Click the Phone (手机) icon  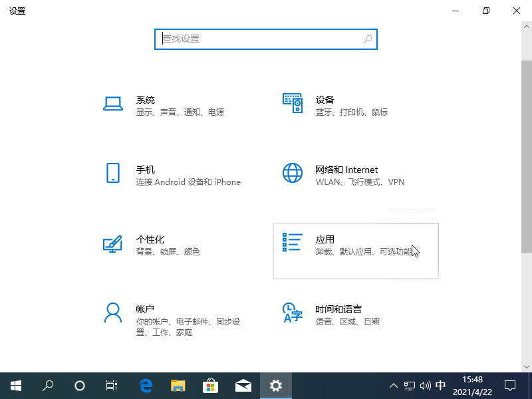click(x=113, y=173)
